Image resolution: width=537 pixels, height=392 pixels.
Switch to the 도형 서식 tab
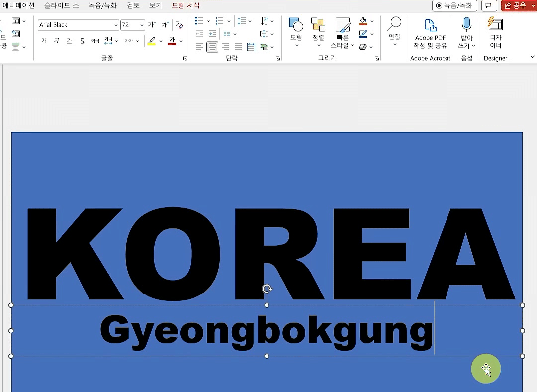pyautogui.click(x=185, y=5)
